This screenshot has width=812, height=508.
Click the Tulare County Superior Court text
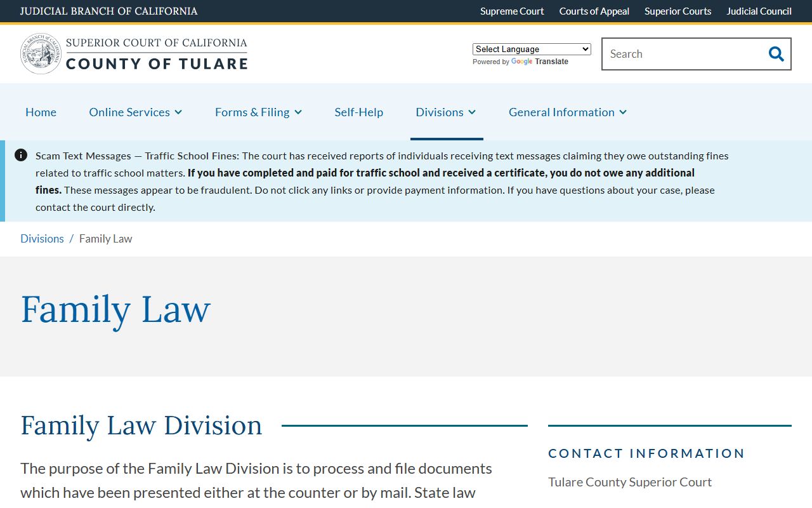(x=630, y=482)
